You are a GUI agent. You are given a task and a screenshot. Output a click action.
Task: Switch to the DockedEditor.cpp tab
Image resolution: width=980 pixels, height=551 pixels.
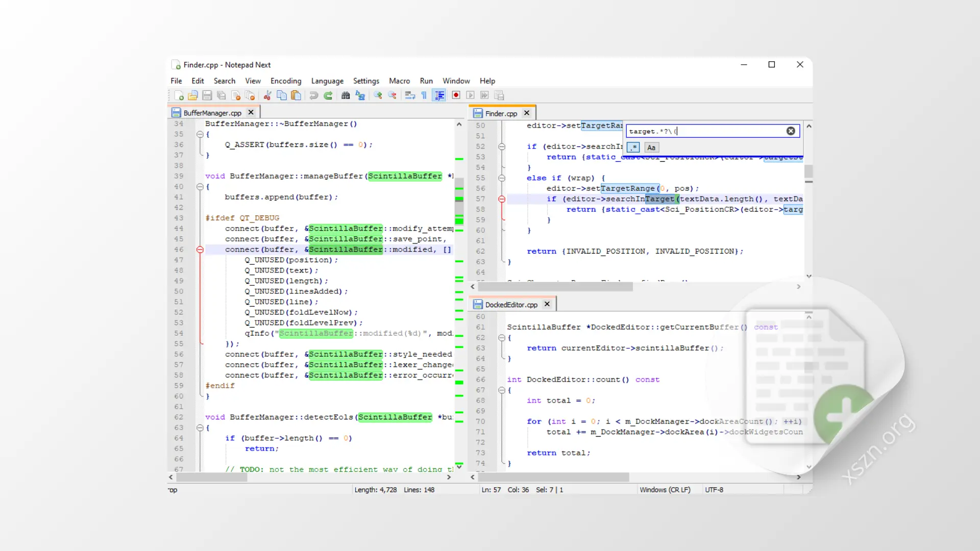(511, 305)
